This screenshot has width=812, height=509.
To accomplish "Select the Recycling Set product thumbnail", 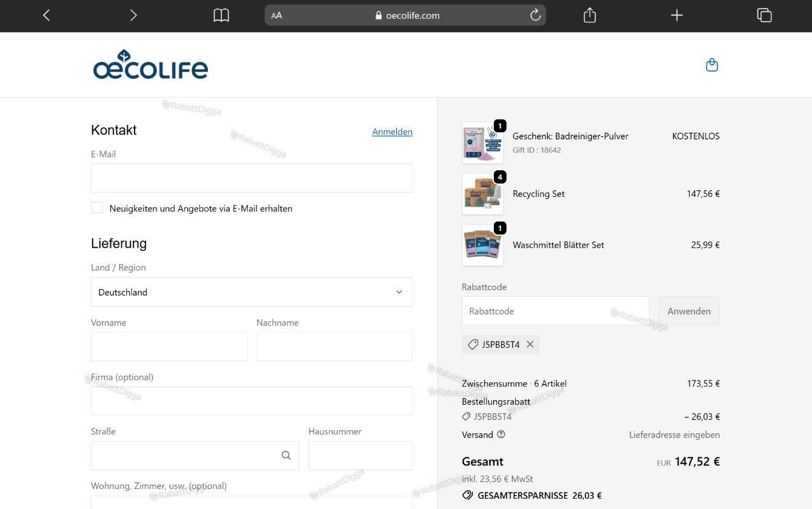I will (482, 194).
